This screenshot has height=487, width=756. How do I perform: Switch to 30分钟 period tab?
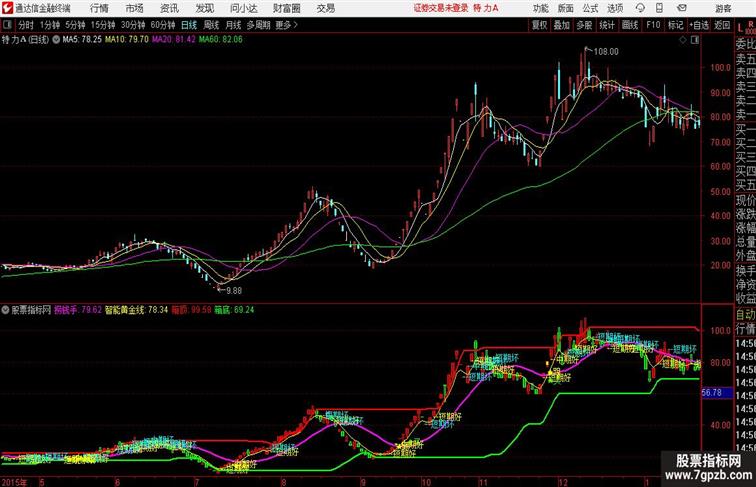(133, 25)
